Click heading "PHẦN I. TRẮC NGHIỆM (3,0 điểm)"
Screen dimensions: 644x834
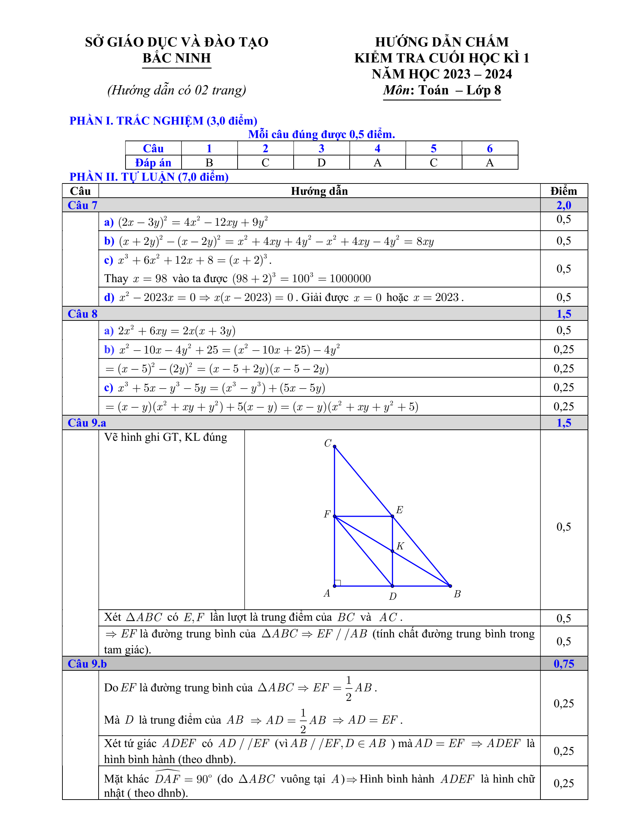(x=163, y=121)
